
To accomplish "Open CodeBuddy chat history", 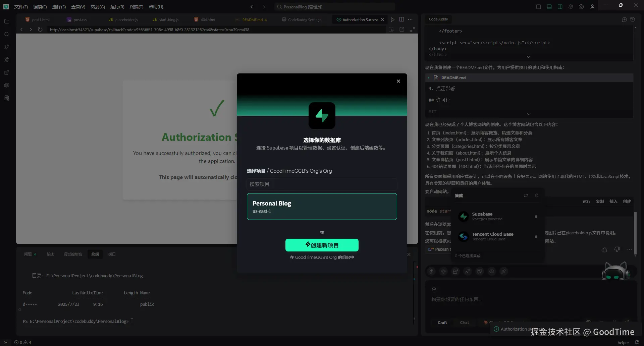I will (633, 19).
